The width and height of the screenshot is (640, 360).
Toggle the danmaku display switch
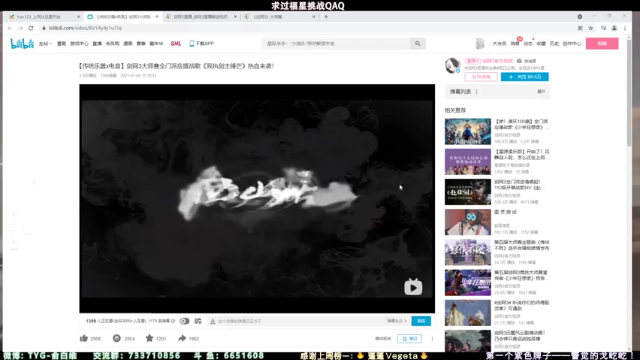(184, 321)
